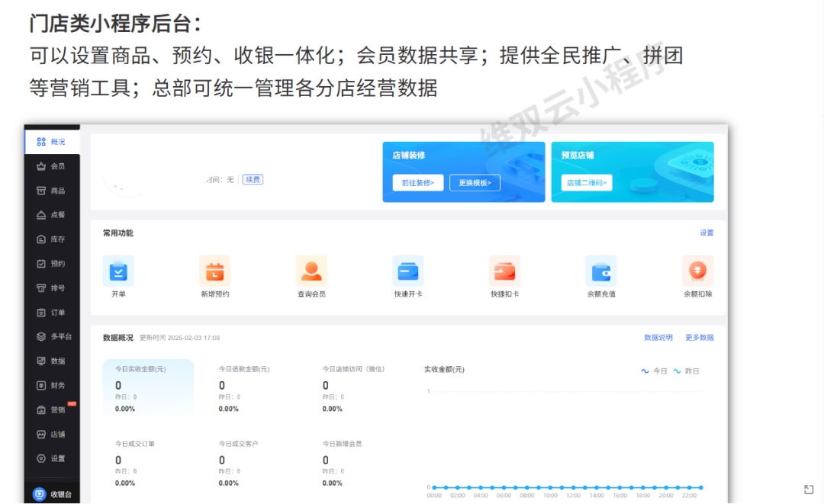
Task: Click the 新增预约 calendar shortcut icon
Action: tap(215, 271)
